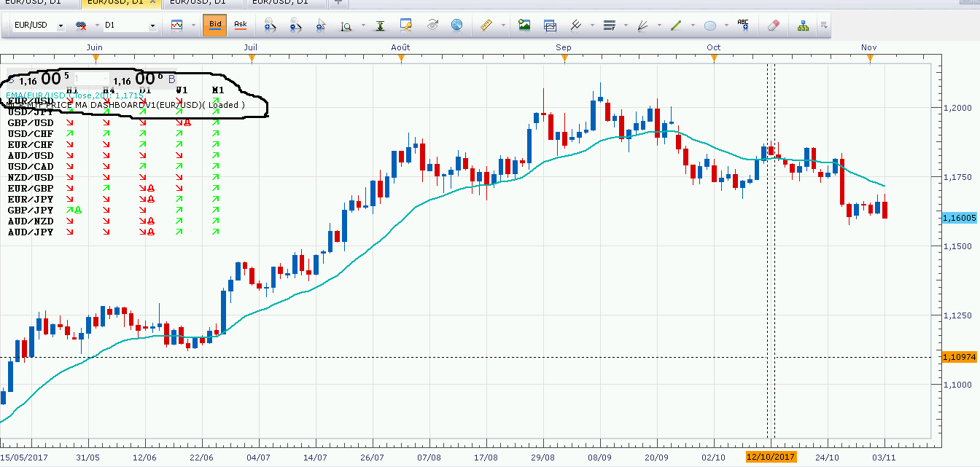This screenshot has width=980, height=467.
Task: Click the timeline marker above Juin
Action: click(96, 58)
